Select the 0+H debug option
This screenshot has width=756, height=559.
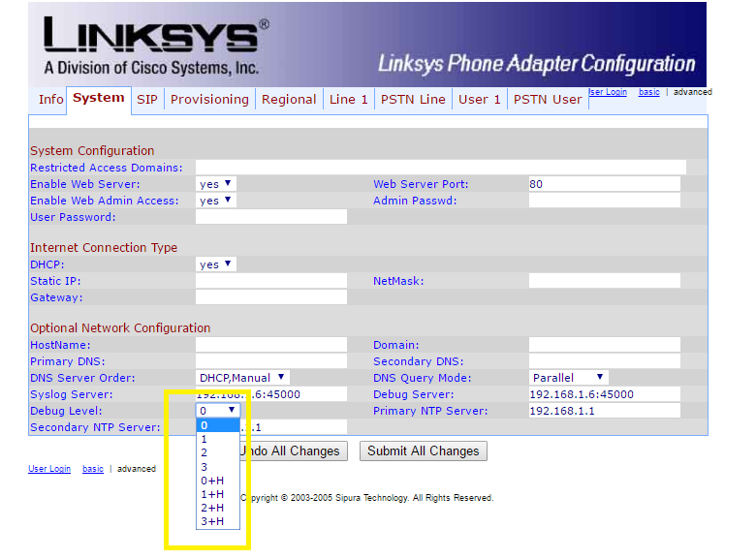(x=218, y=481)
